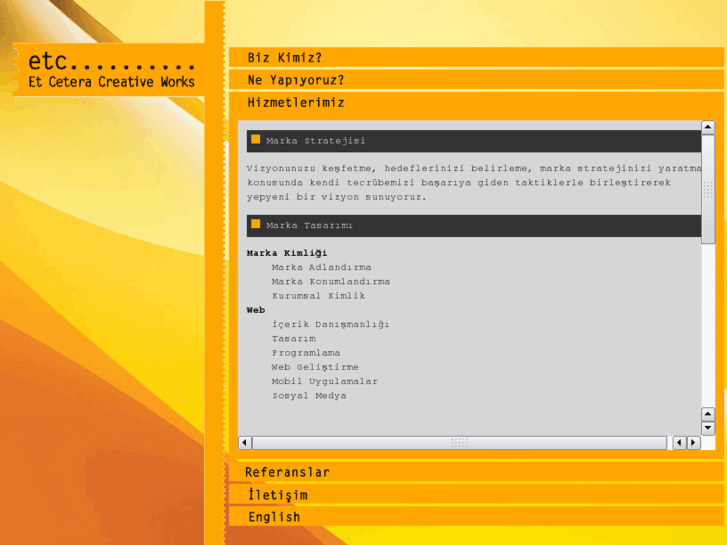Click the Web Geliştirme list item

point(315,367)
